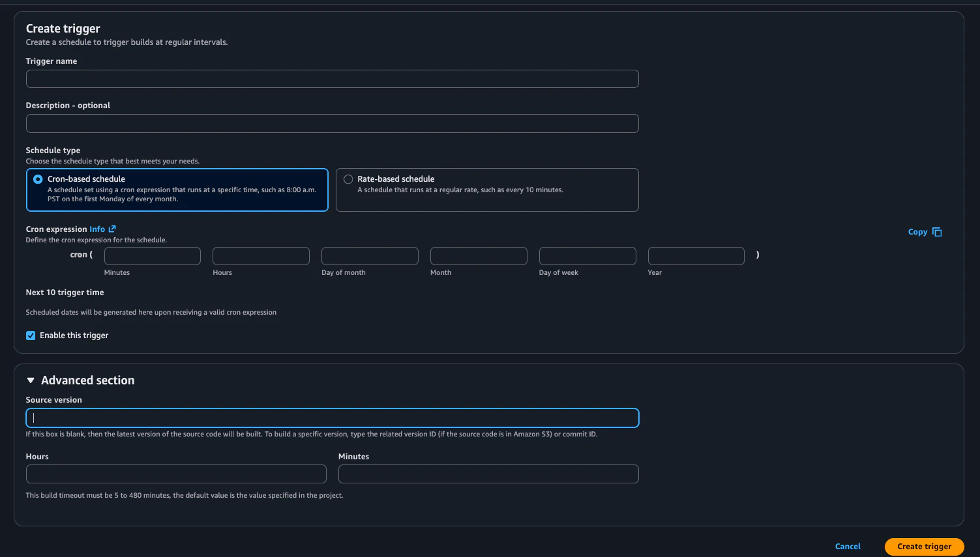Focus the cron Minutes field
This screenshot has height=557, width=980.
[x=153, y=256]
